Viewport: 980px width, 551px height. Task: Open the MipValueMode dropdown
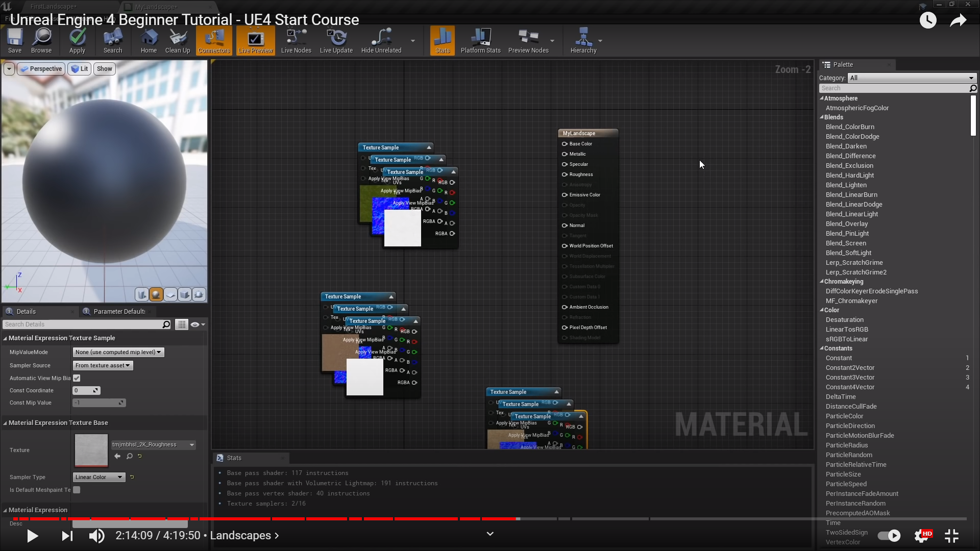click(118, 352)
